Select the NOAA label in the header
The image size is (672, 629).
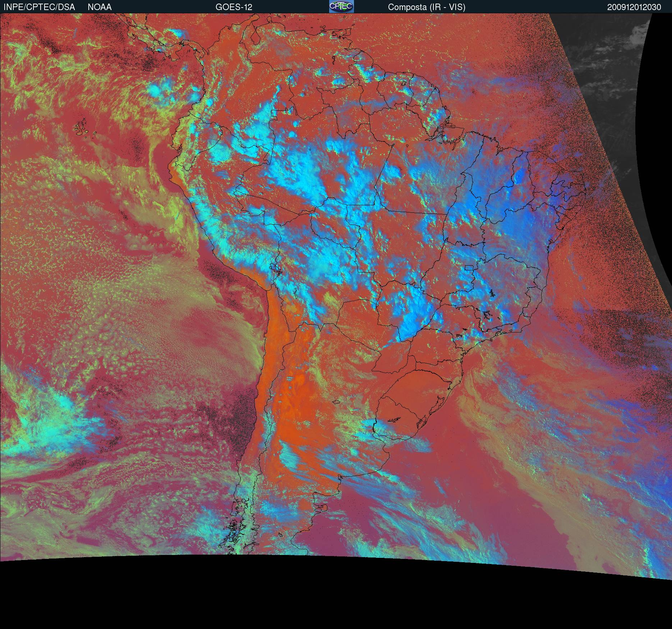(x=100, y=7)
